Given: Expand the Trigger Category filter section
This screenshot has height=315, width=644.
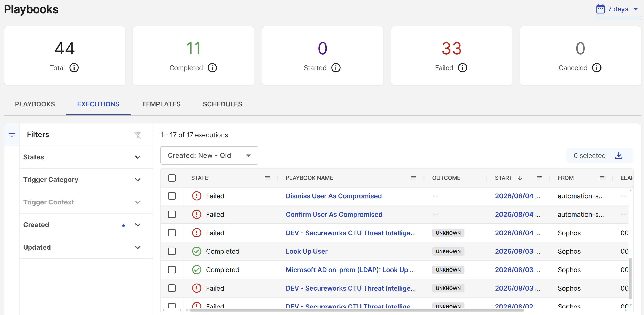Looking at the screenshot, I should tap(86, 180).
